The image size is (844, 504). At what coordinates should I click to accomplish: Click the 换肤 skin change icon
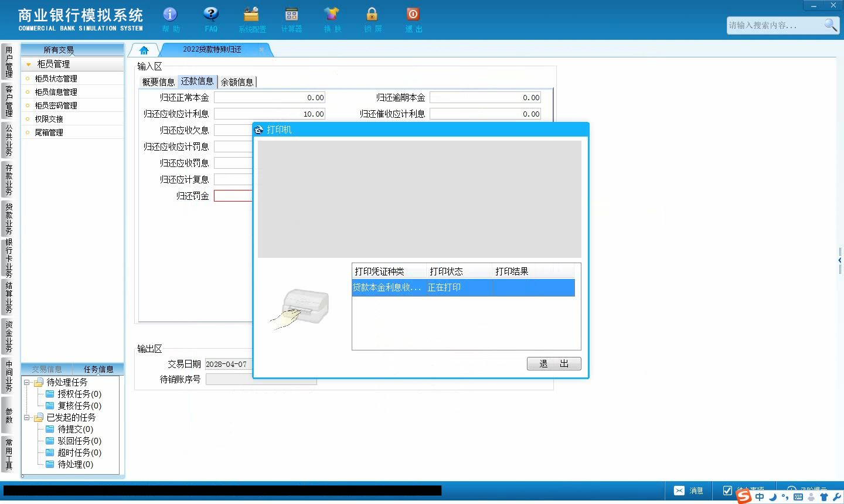(x=332, y=15)
